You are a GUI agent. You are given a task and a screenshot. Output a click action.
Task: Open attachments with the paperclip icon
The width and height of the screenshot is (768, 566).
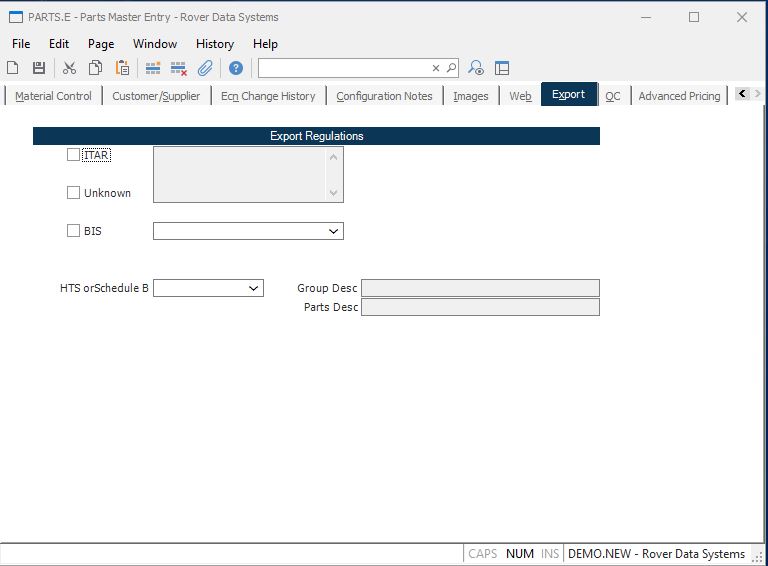[205, 68]
